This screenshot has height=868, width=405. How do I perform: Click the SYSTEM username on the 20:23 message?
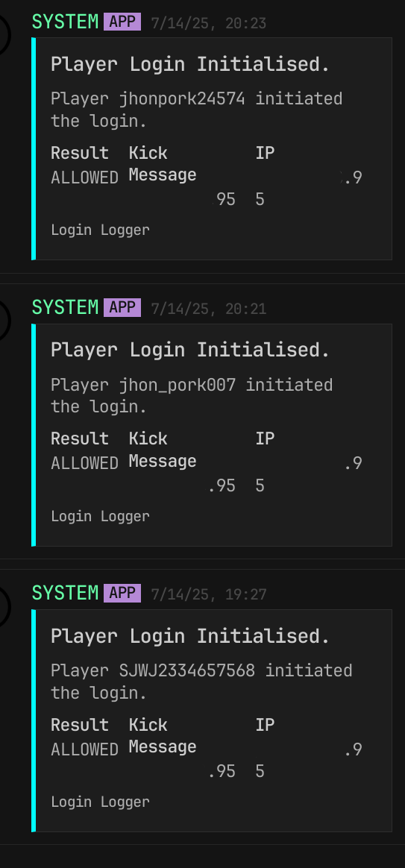(x=65, y=22)
